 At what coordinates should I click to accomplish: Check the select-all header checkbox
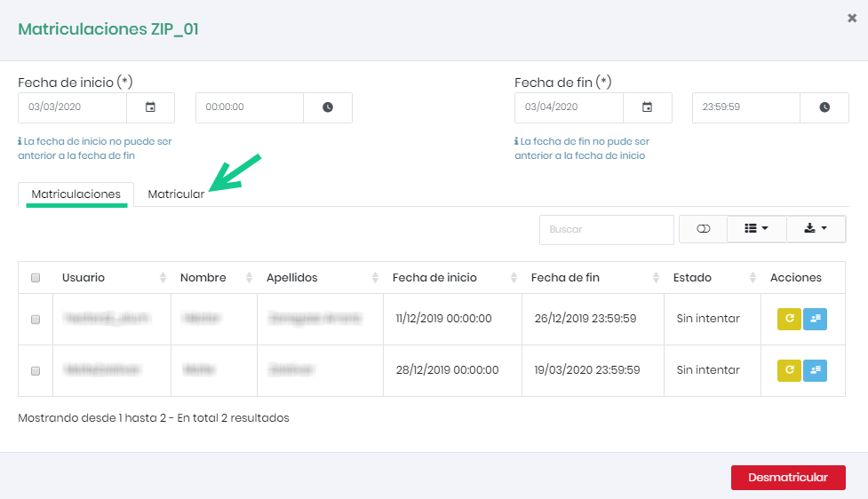tap(36, 278)
